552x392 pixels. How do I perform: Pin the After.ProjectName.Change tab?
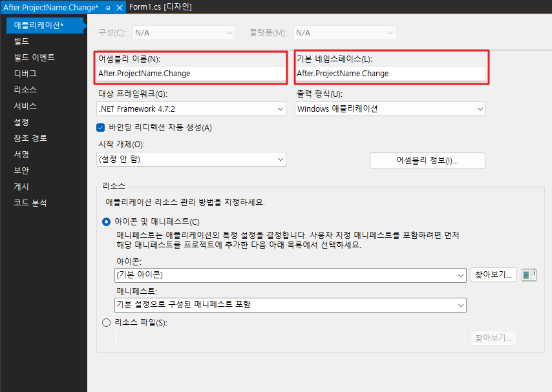[107, 7]
